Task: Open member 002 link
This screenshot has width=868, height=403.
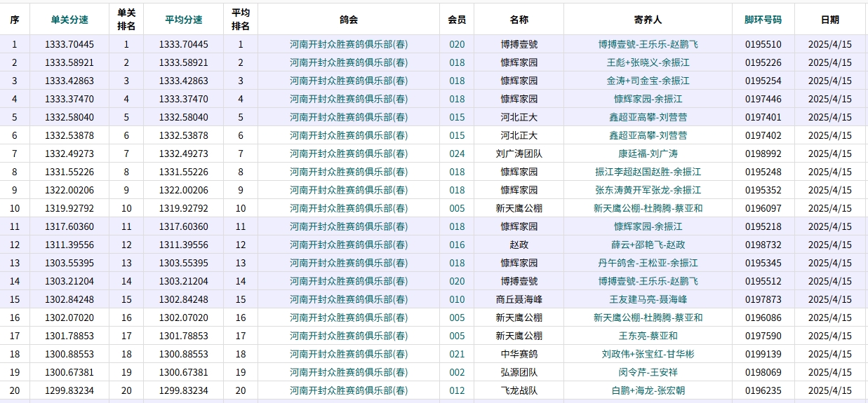Action: coord(457,372)
